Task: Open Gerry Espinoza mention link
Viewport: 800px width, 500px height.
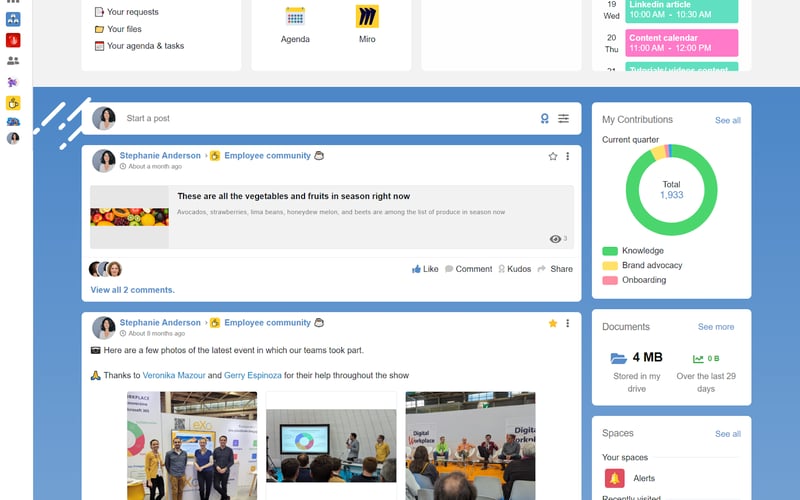Action: point(253,375)
